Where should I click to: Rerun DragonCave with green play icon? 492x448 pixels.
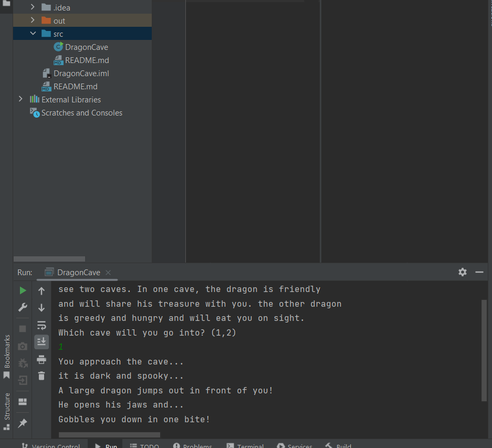23,290
